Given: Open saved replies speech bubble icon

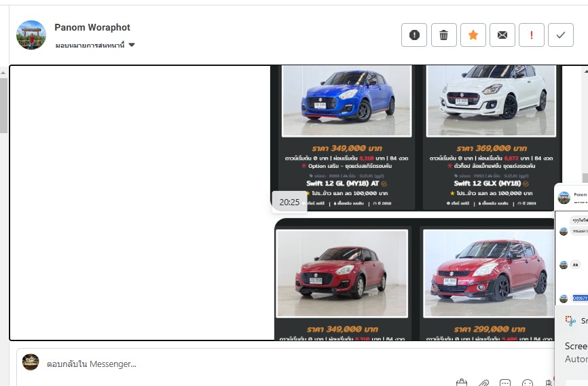Looking at the screenshot, I should pyautogui.click(x=505, y=383).
